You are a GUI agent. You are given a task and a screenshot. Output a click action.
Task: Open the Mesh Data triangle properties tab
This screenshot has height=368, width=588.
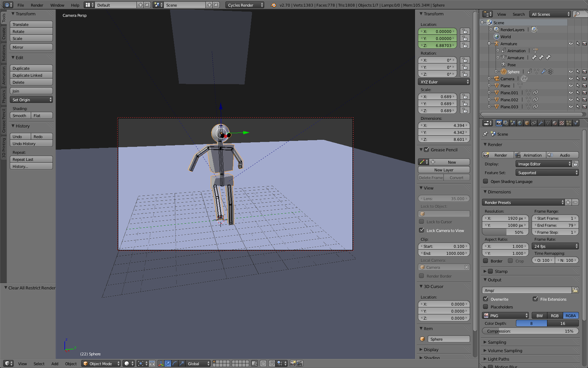click(548, 123)
